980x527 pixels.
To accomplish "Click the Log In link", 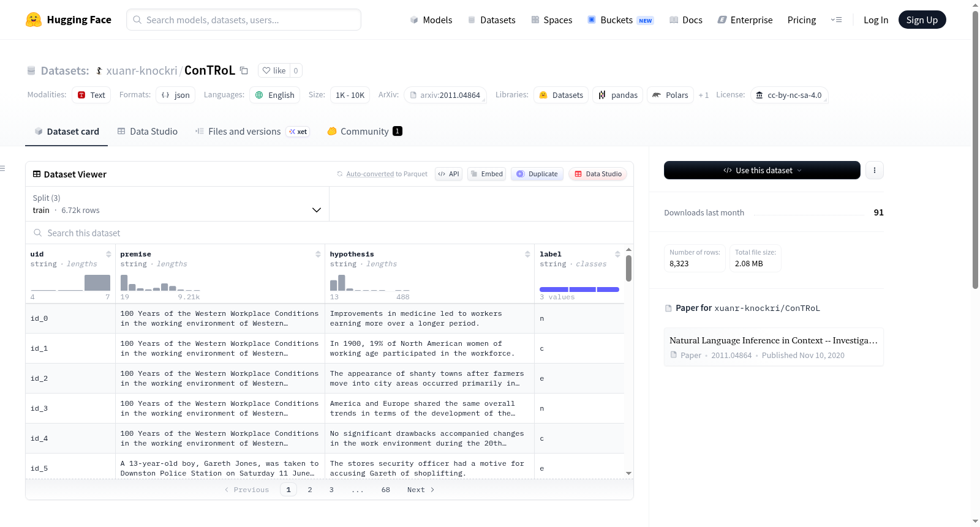I will coord(876,20).
